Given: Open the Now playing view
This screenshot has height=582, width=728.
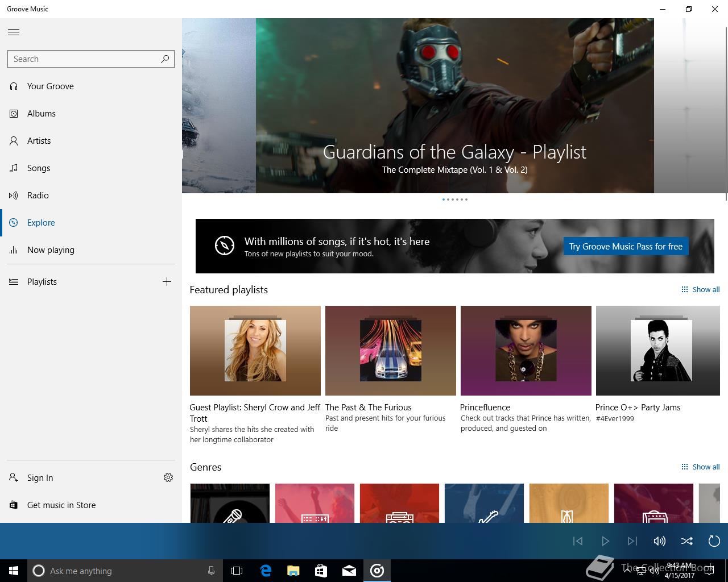Looking at the screenshot, I should 91,250.
